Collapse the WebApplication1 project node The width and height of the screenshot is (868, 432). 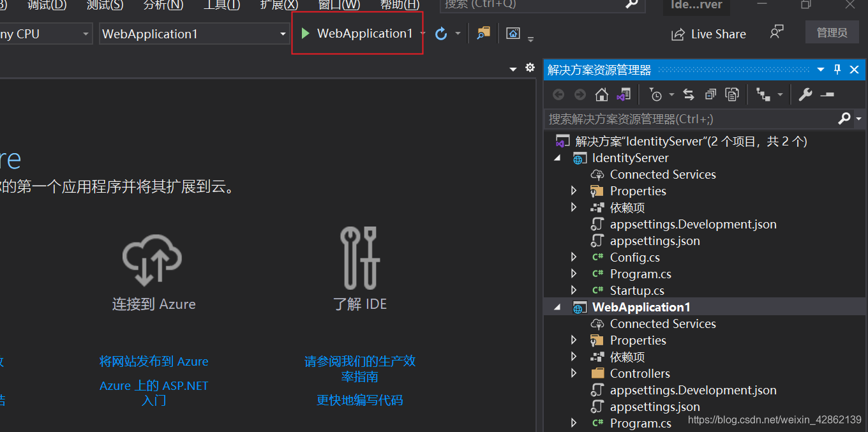[x=558, y=307]
